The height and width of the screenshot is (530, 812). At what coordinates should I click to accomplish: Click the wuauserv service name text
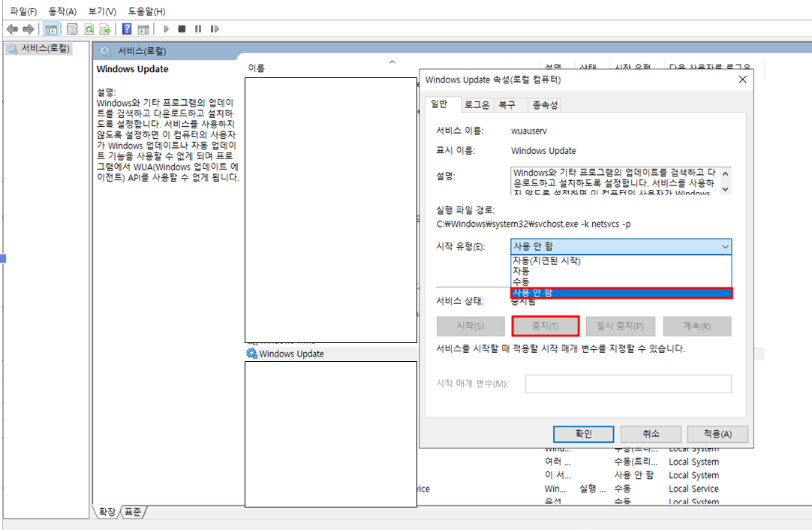pos(529,131)
